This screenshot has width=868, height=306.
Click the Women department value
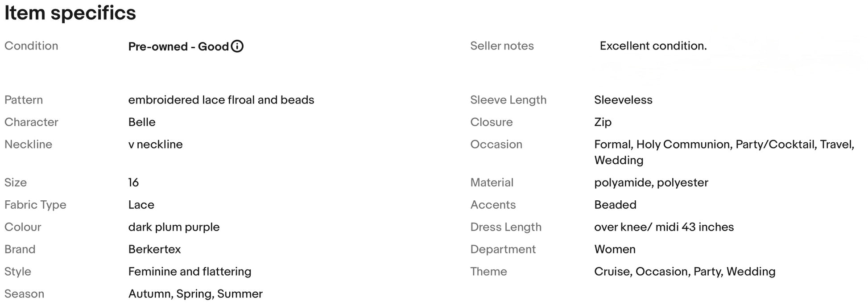point(615,249)
